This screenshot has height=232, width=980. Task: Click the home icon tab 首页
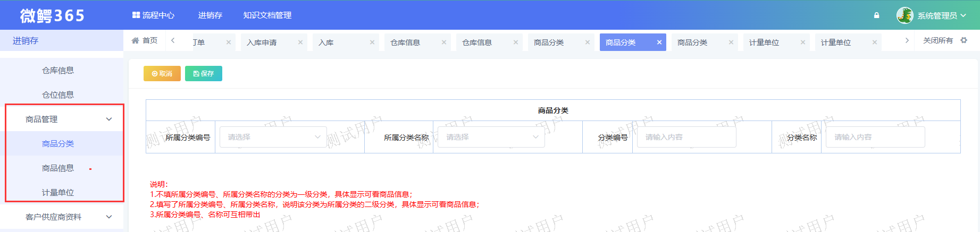pos(145,41)
